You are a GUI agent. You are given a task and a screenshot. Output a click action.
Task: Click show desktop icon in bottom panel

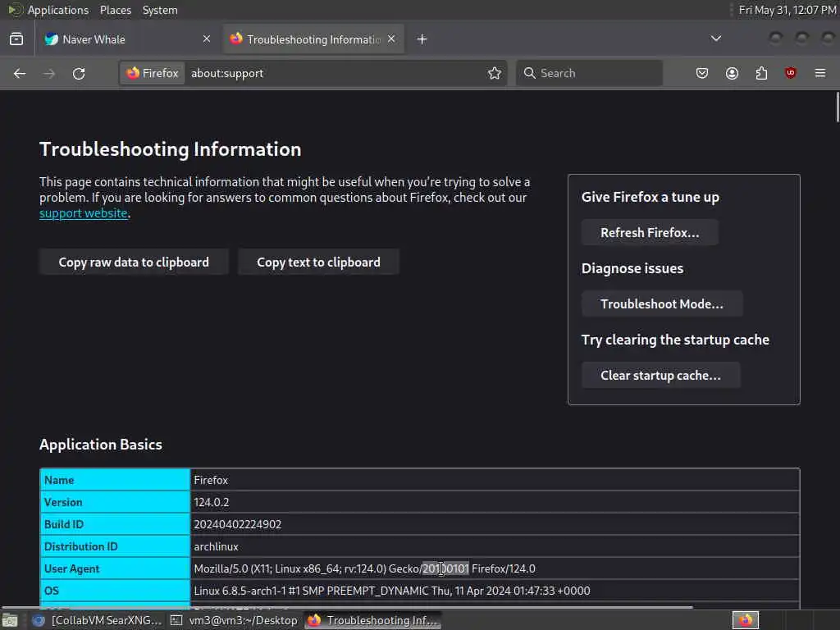[x=10, y=620]
